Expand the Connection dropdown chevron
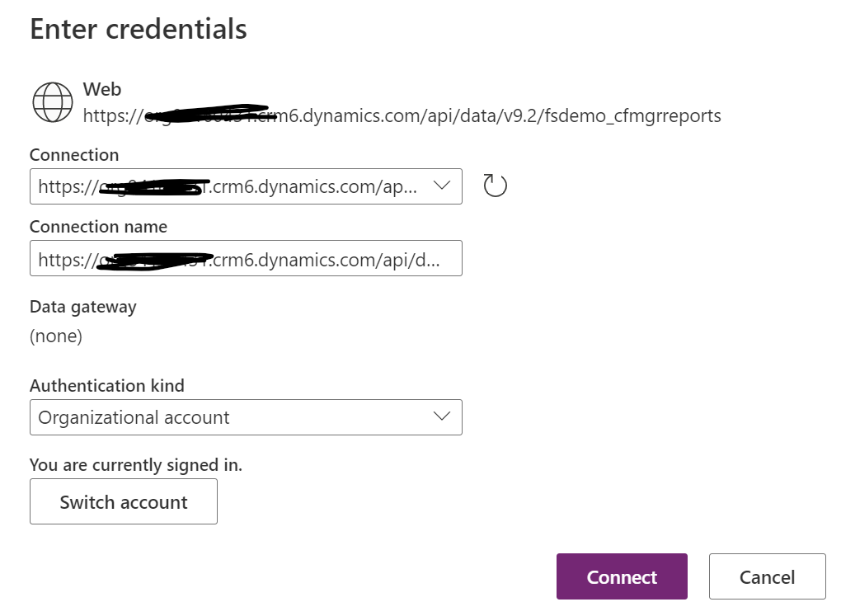841x616 pixels. coord(442,186)
